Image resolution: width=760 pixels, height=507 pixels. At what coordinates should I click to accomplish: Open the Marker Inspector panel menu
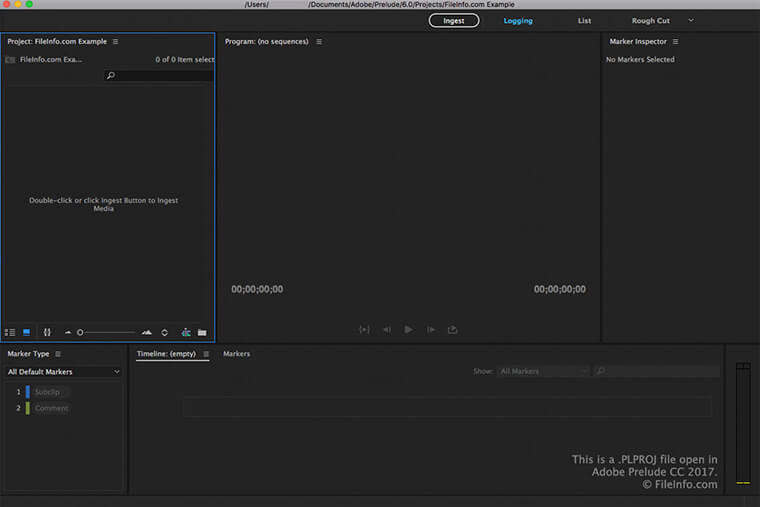click(676, 42)
